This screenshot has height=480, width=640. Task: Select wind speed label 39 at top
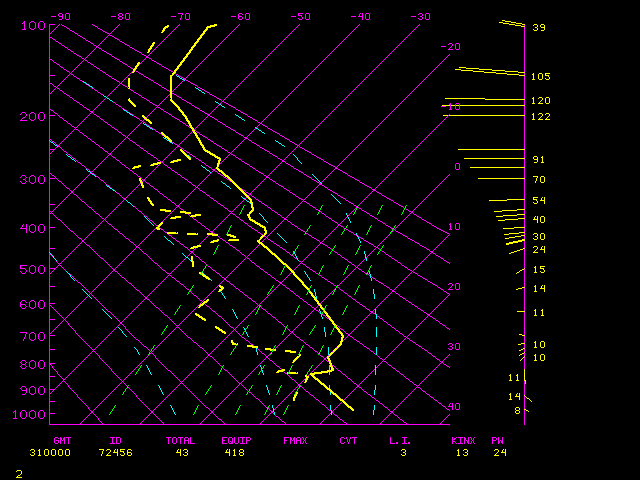539,28
